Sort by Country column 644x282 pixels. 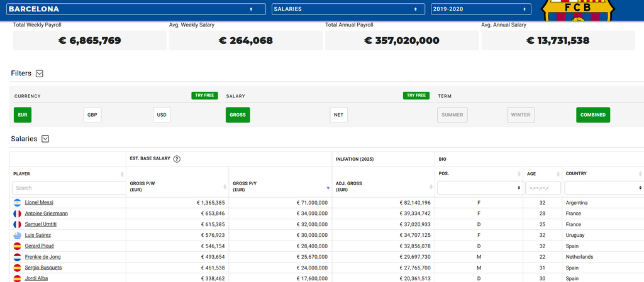(x=641, y=174)
